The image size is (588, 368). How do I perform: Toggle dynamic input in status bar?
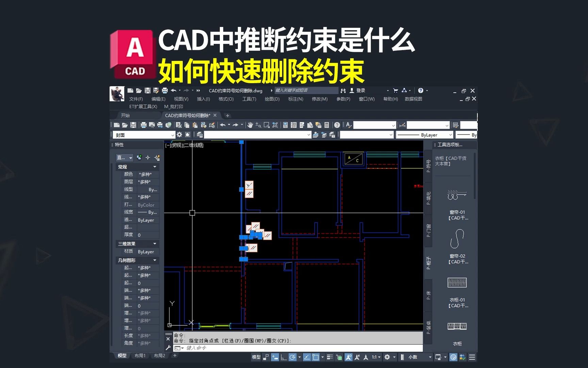275,357
